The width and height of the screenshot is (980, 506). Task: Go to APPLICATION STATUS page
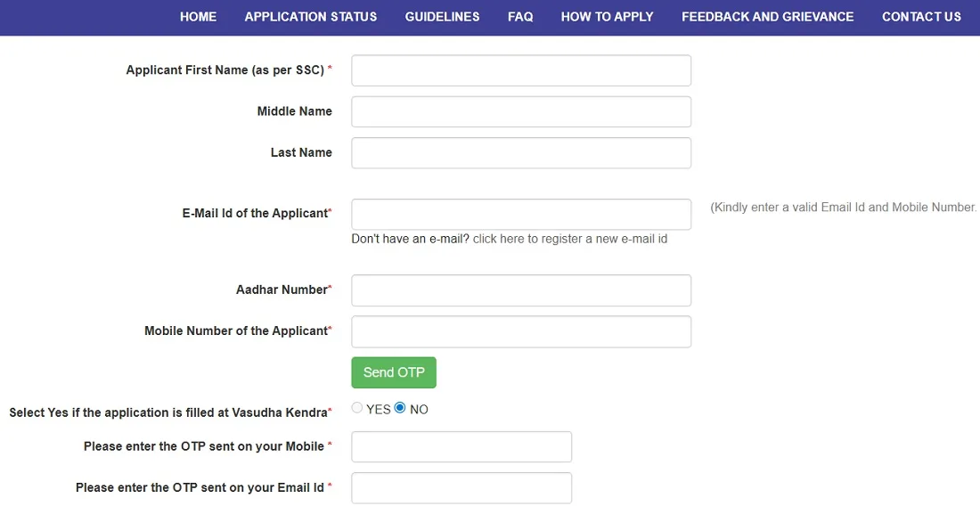(x=311, y=17)
